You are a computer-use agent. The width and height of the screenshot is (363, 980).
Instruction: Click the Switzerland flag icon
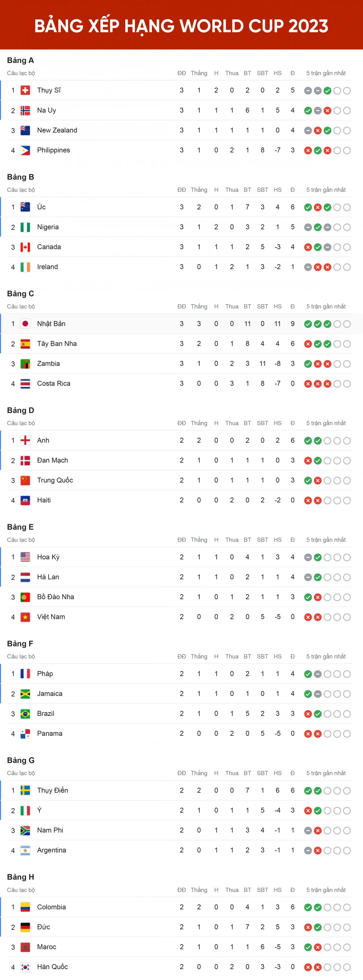[x=25, y=90]
